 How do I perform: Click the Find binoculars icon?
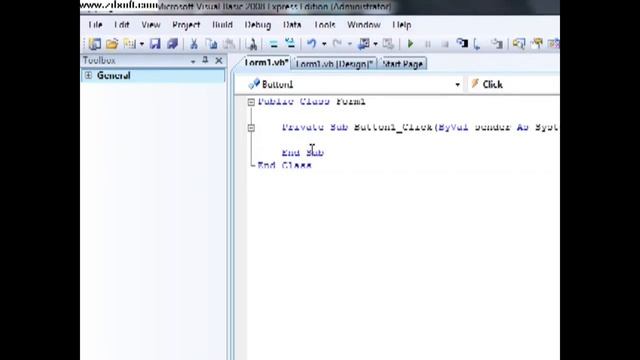coord(252,44)
